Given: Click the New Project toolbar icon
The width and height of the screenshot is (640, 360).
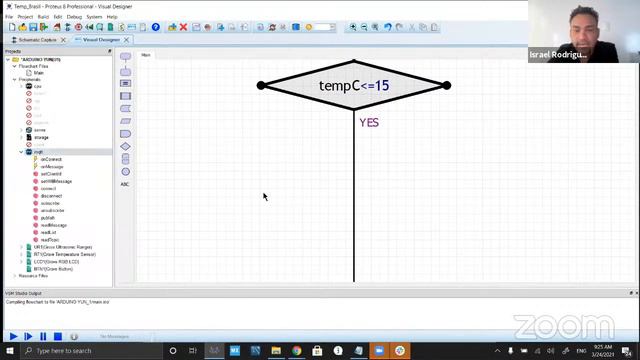Looking at the screenshot, I should click(12, 27).
